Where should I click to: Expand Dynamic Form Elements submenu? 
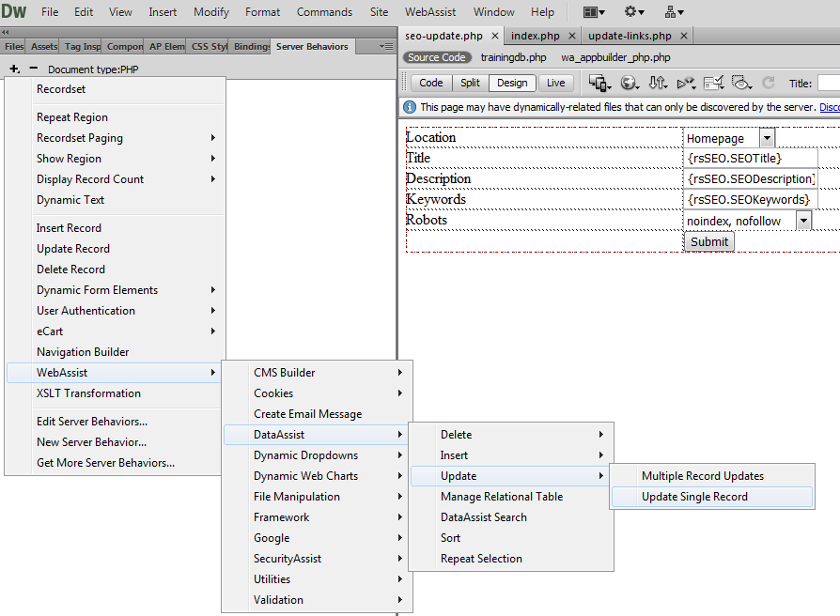tap(212, 289)
